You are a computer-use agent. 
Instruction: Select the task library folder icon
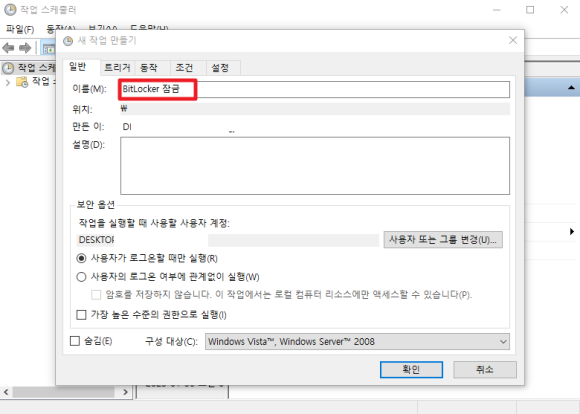[x=22, y=82]
